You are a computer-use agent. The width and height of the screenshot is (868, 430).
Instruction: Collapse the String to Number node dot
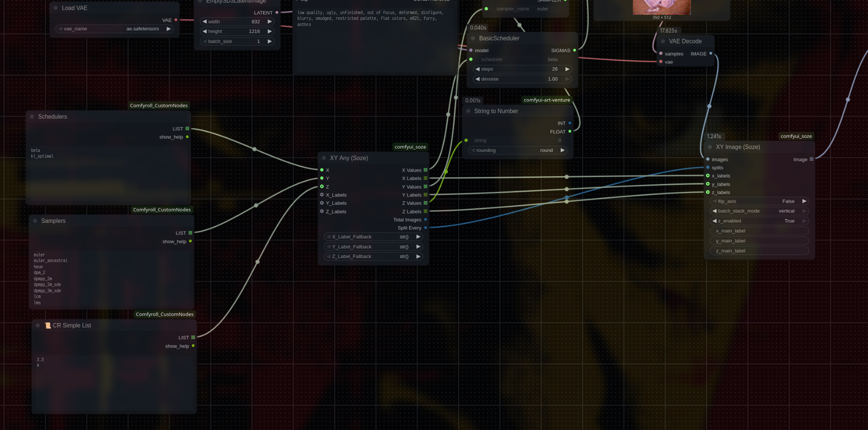468,111
